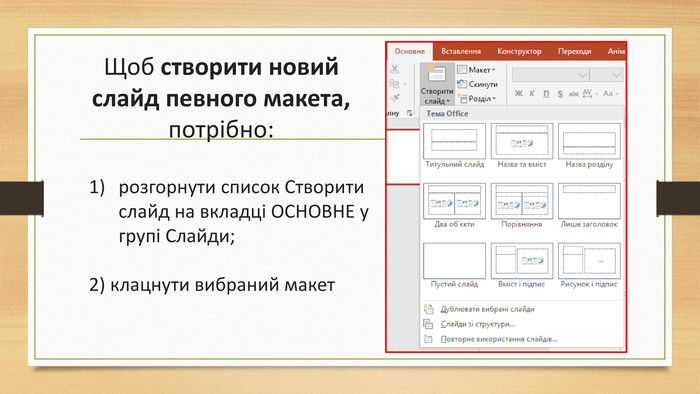This screenshot has width=700, height=394.
Task: Click the Cut scissors icon
Action: [x=395, y=70]
